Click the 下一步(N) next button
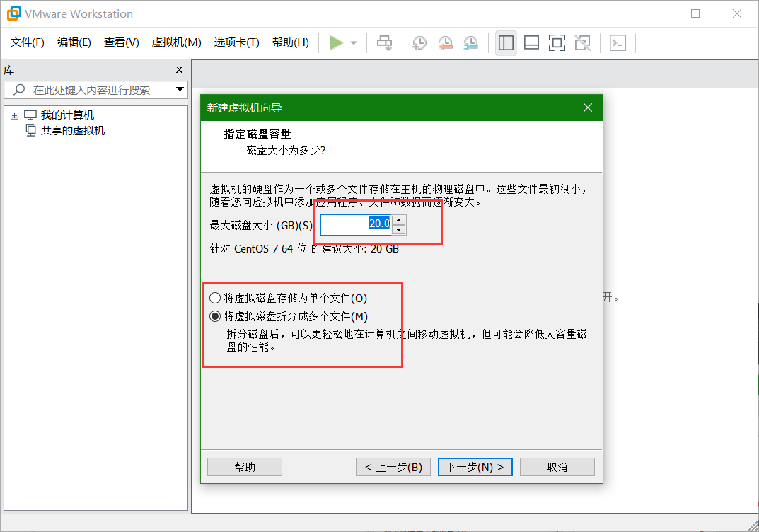 coord(475,467)
